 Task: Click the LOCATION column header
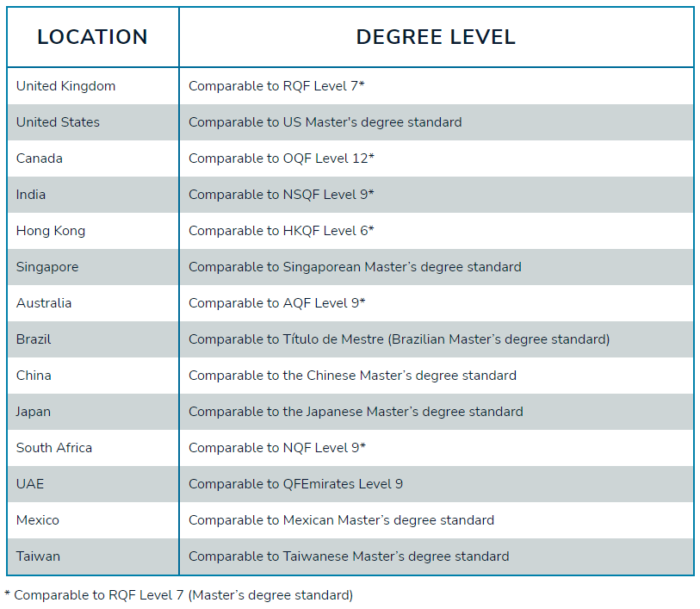click(92, 37)
